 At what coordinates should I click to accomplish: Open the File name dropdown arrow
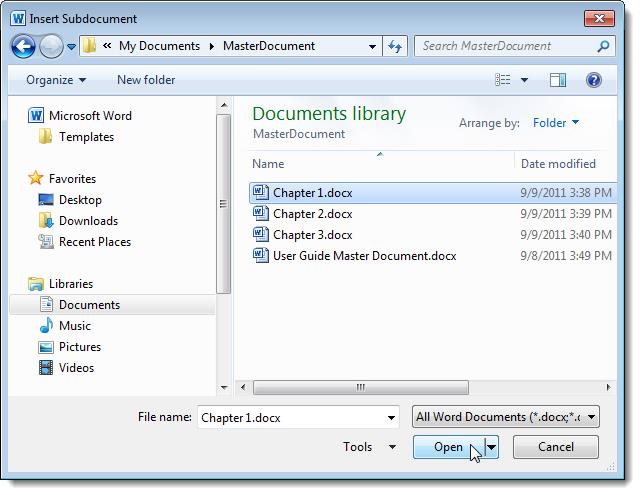[391, 417]
